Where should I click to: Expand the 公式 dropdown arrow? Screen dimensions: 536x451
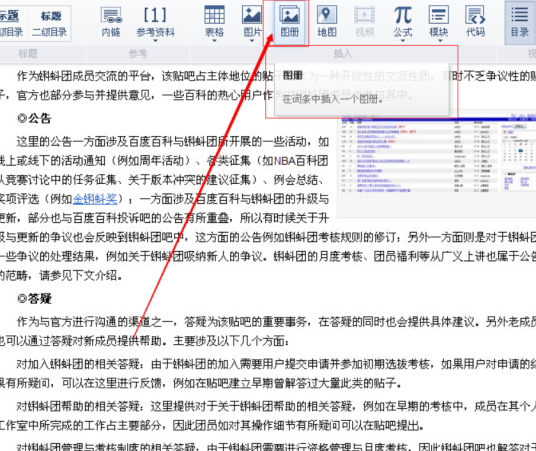[403, 41]
